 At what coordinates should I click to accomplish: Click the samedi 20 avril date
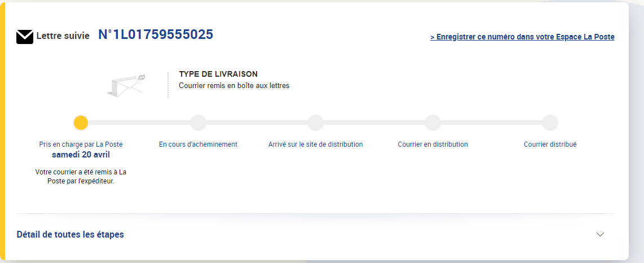point(81,155)
